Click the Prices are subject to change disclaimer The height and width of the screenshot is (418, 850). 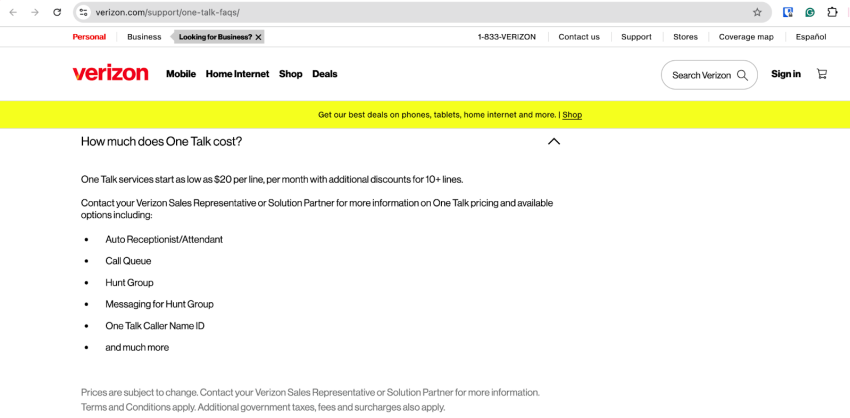(x=310, y=392)
